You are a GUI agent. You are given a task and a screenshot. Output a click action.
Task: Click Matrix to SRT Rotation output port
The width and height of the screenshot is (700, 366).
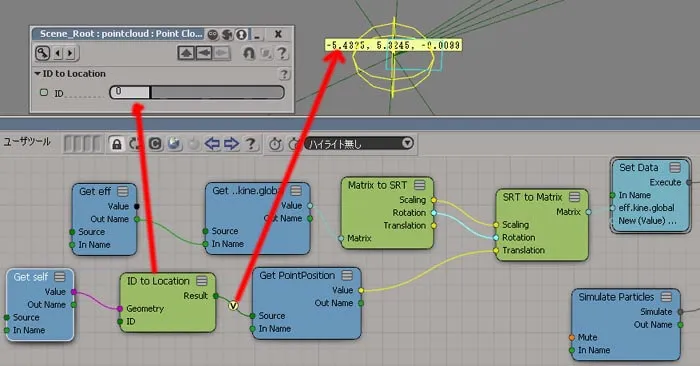(433, 213)
